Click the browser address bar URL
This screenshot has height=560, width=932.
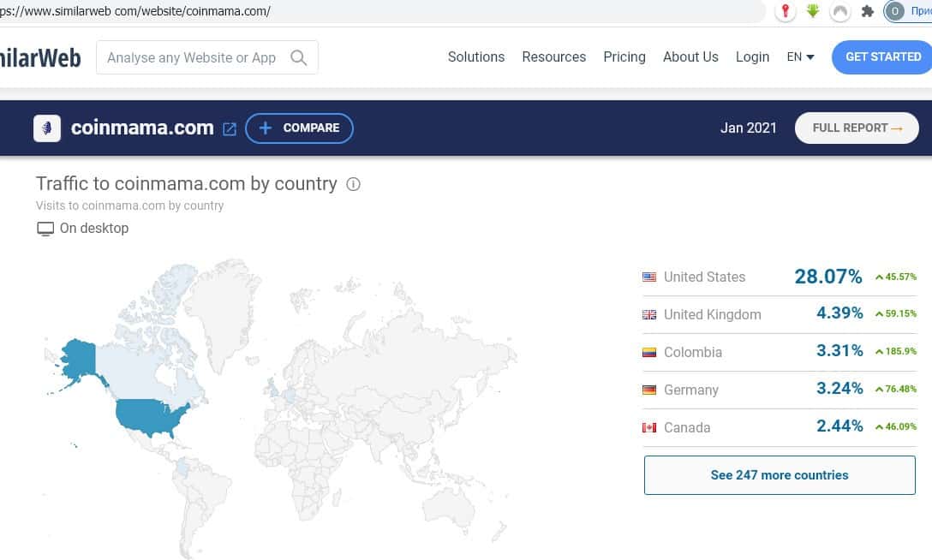point(134,11)
